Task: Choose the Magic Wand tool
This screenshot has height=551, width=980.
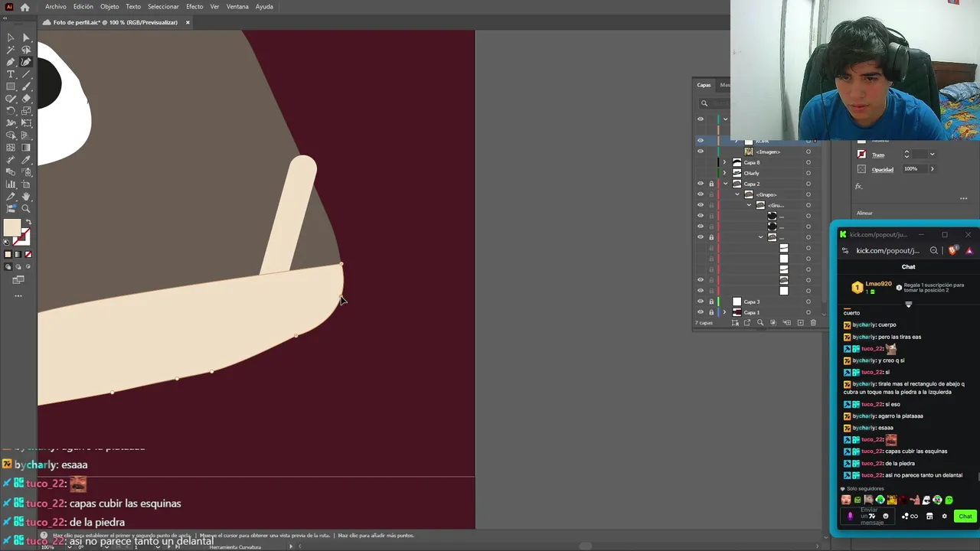Action: click(x=11, y=50)
